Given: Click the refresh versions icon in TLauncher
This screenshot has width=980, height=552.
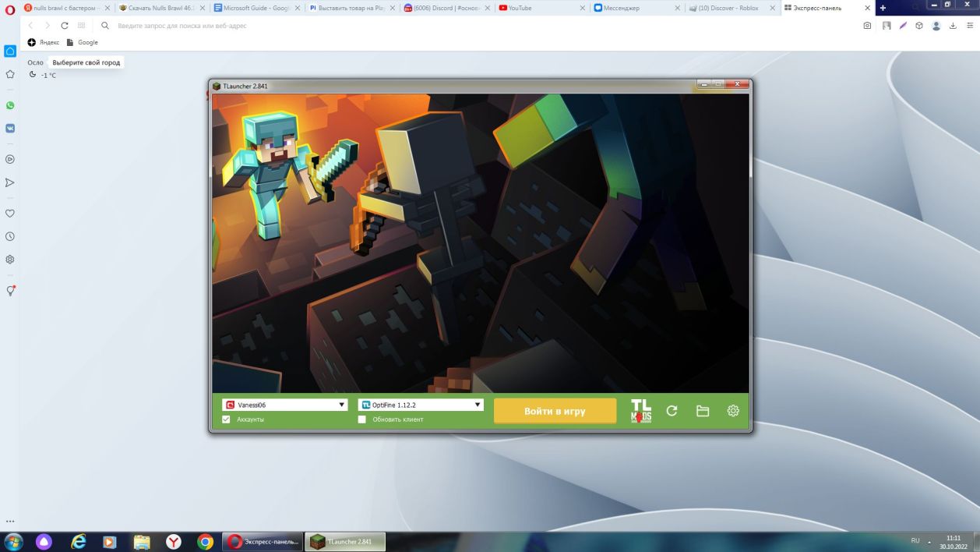Looking at the screenshot, I should point(672,411).
